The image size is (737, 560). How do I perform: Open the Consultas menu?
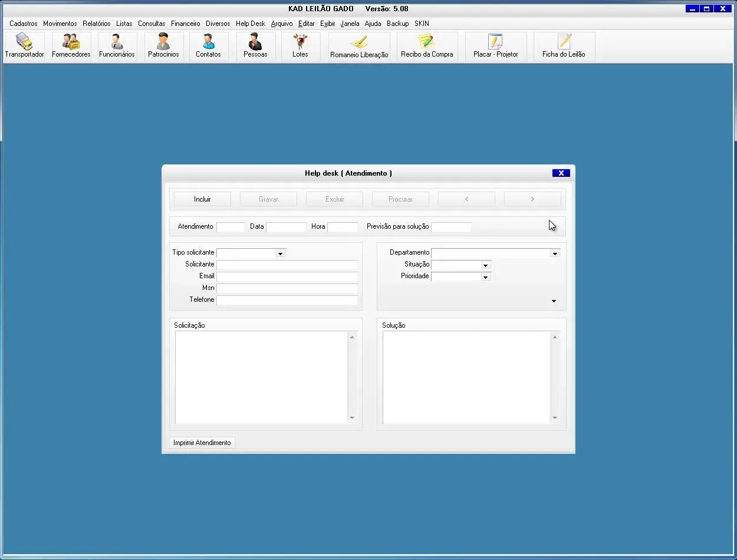pyautogui.click(x=152, y=24)
